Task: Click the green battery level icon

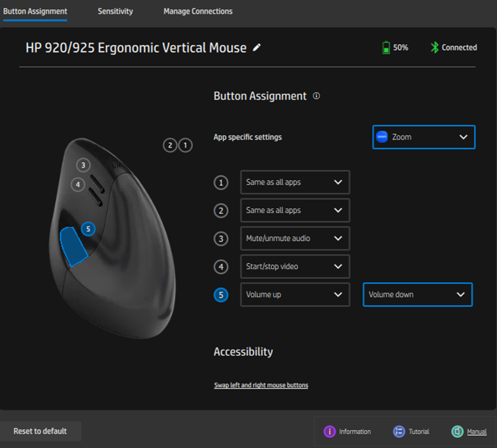Action: coord(386,48)
